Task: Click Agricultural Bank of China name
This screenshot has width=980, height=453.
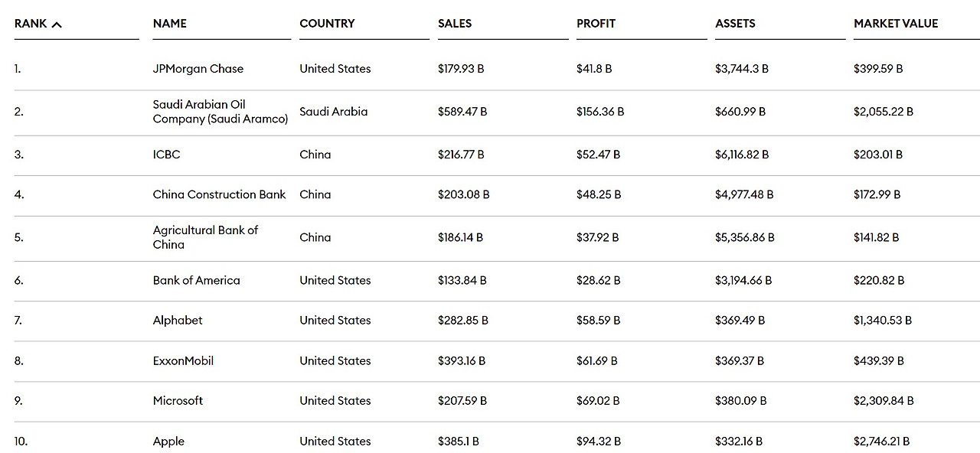Action: (205, 237)
